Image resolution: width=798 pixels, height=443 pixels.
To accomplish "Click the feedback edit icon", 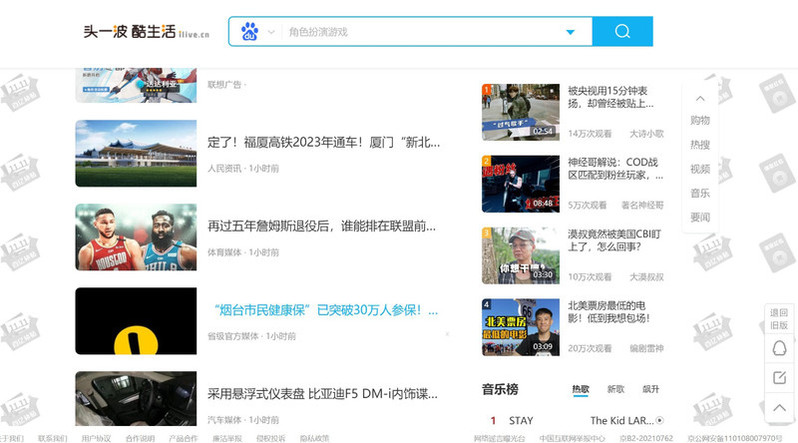I will [x=780, y=377].
